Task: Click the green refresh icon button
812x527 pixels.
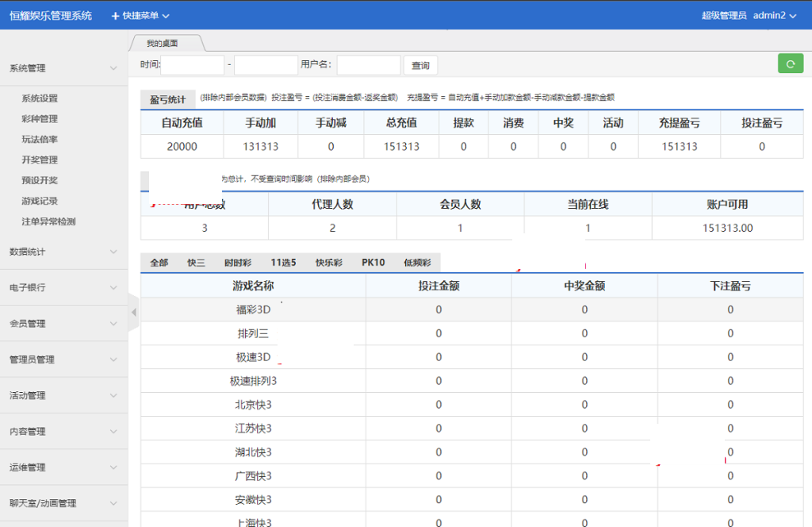Action: tap(790, 64)
